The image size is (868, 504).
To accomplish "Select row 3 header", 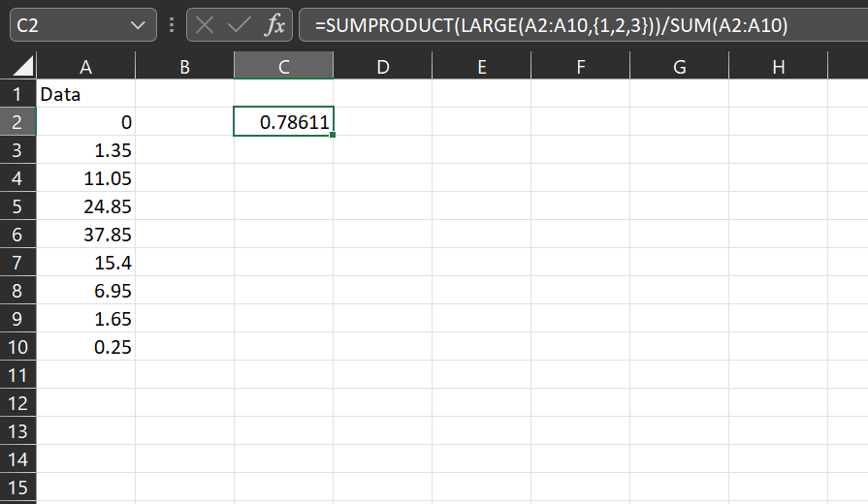I will coord(17,150).
